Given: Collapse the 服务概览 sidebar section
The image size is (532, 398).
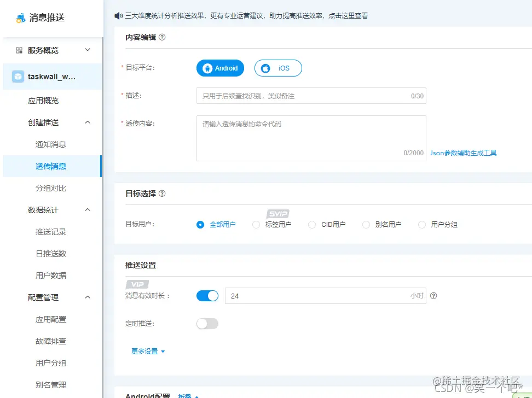Looking at the screenshot, I should tap(86, 50).
